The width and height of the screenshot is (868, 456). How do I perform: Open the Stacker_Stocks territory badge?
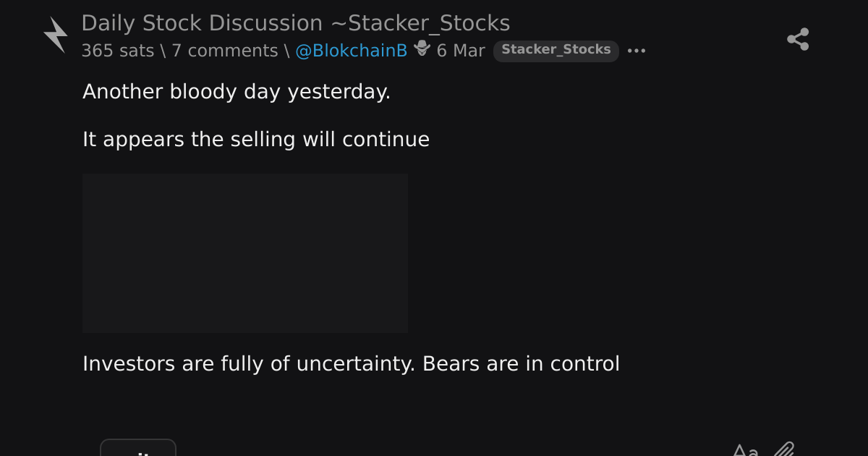556,51
